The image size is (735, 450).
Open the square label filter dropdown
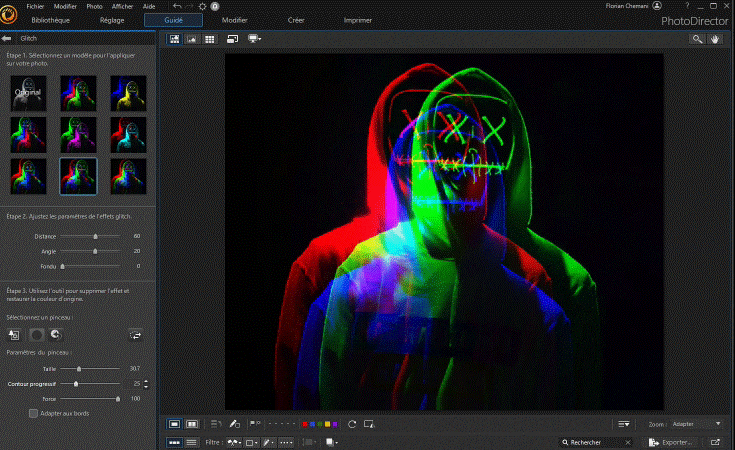pyautogui.click(x=252, y=442)
